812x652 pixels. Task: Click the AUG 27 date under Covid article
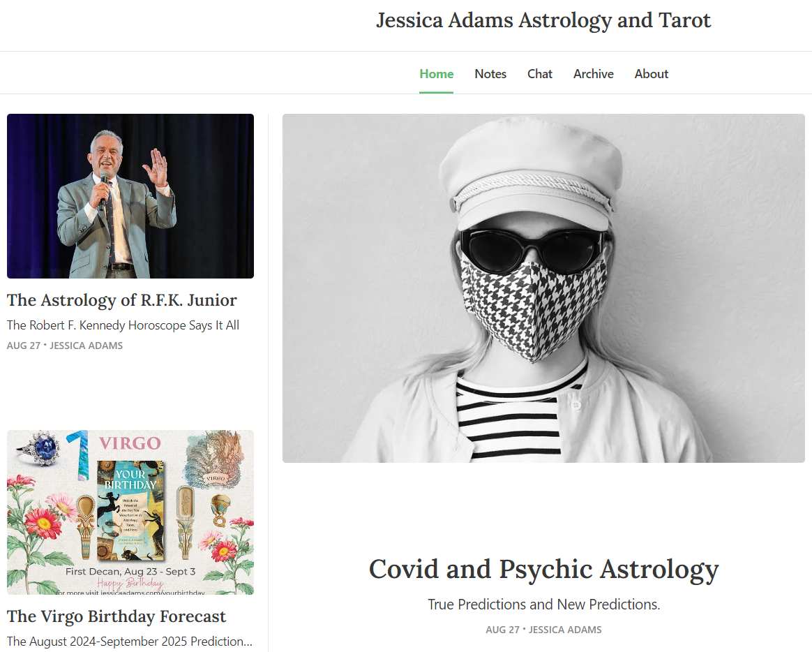[502, 630]
